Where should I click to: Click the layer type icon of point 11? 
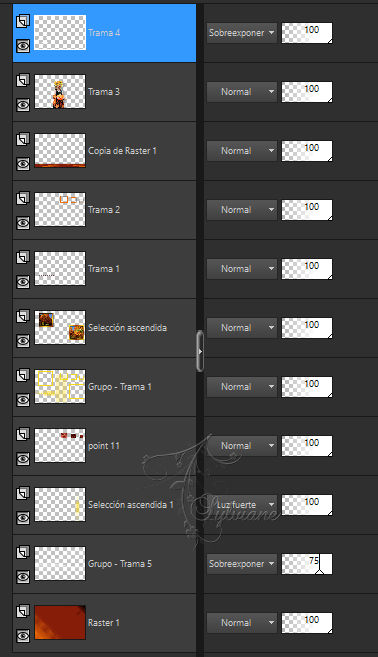click(23, 435)
